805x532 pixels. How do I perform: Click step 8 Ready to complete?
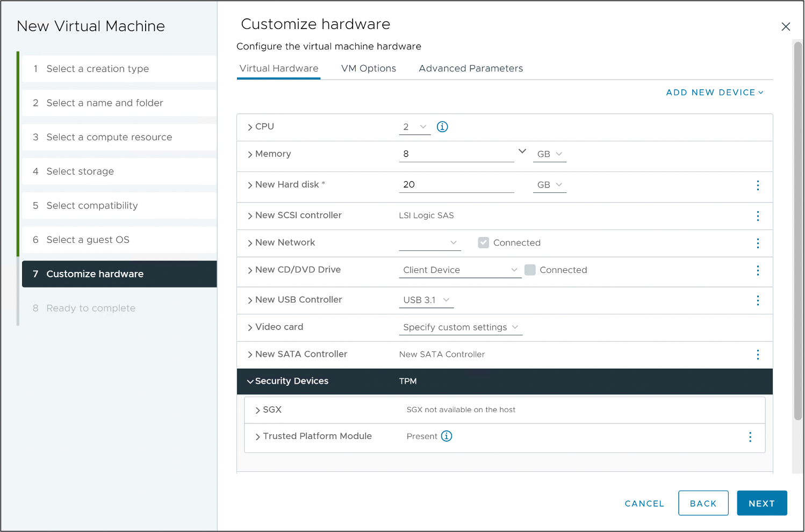(119, 308)
